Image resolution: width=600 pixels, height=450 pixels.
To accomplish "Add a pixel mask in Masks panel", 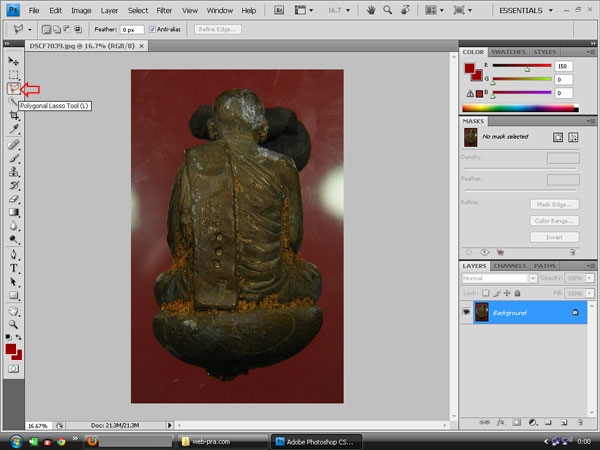I will click(x=558, y=137).
